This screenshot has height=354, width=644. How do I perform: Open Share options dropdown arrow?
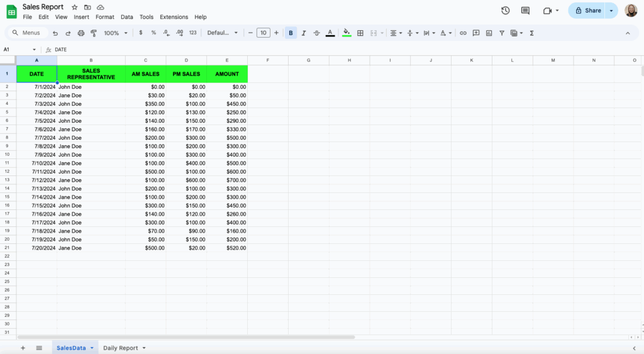click(x=611, y=11)
